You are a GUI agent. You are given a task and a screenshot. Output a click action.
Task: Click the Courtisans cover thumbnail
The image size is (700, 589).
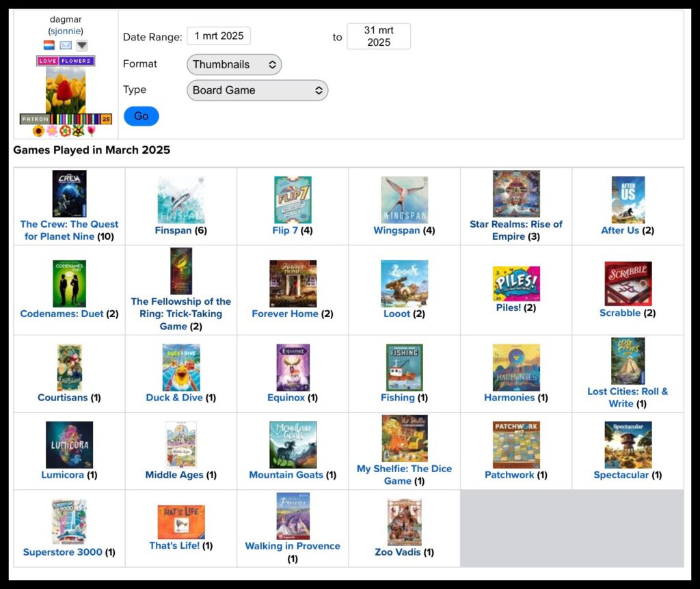pos(69,368)
